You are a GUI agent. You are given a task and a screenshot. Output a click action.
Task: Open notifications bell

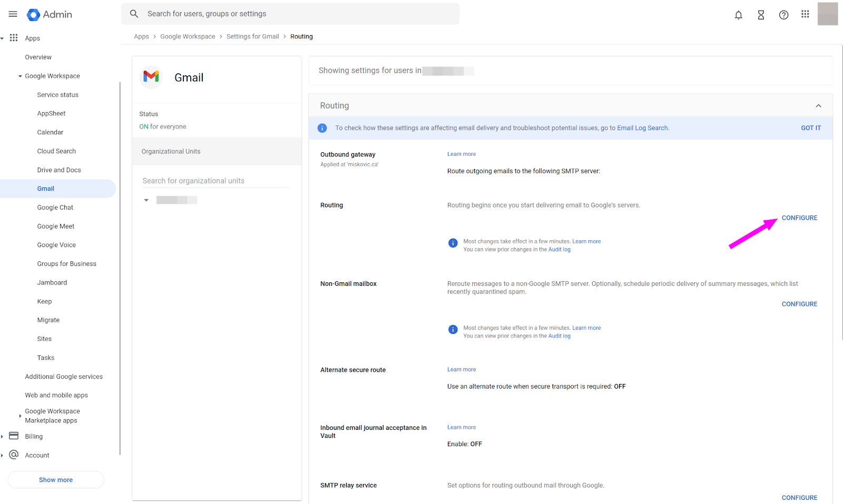[x=738, y=15]
